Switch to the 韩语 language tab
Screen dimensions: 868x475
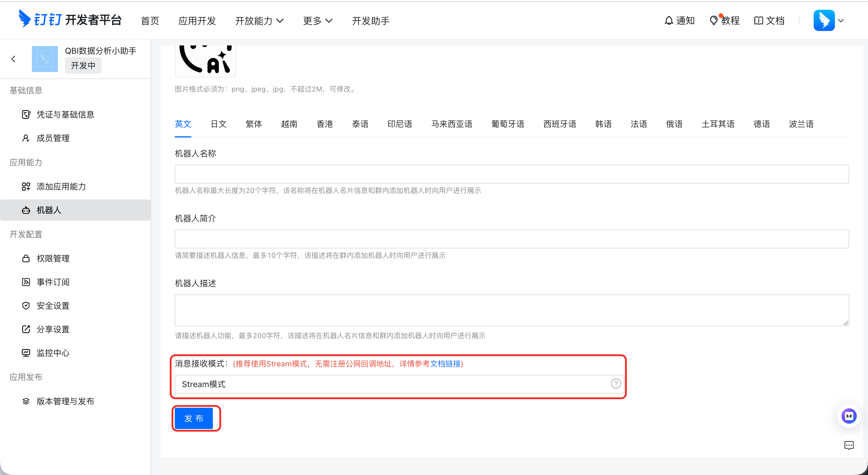click(x=603, y=124)
